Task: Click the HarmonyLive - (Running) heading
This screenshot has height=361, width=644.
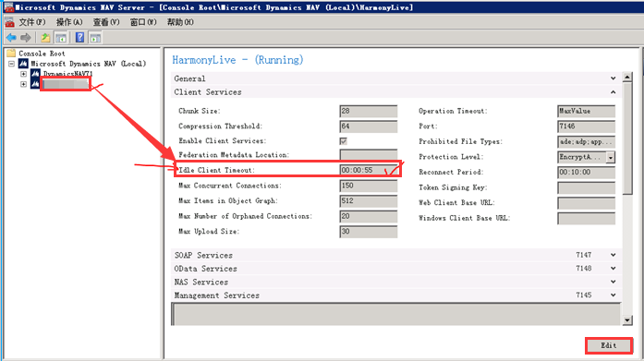Action: 237,60
